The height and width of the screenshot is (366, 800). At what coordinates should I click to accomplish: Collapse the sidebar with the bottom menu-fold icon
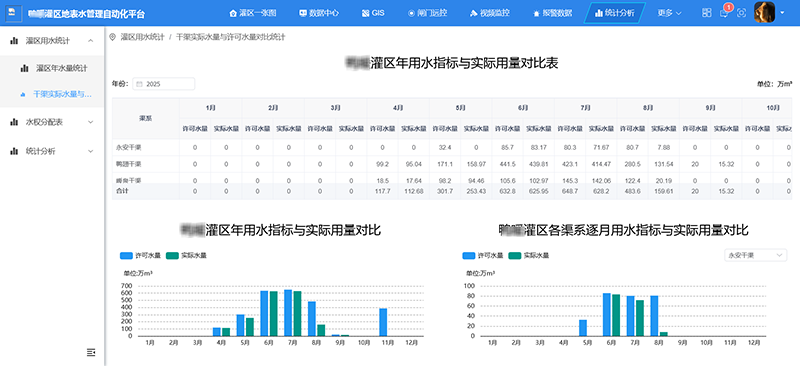(91, 352)
